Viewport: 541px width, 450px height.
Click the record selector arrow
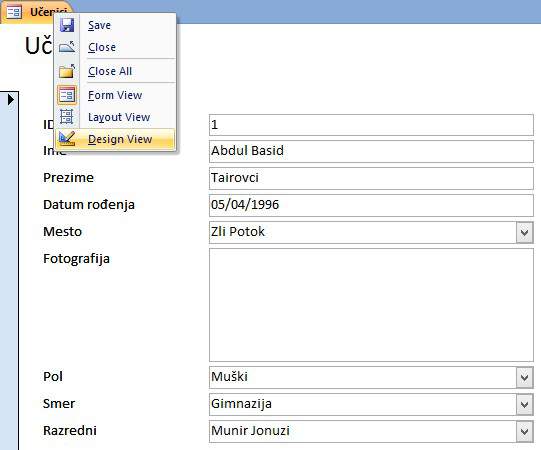pos(11,99)
